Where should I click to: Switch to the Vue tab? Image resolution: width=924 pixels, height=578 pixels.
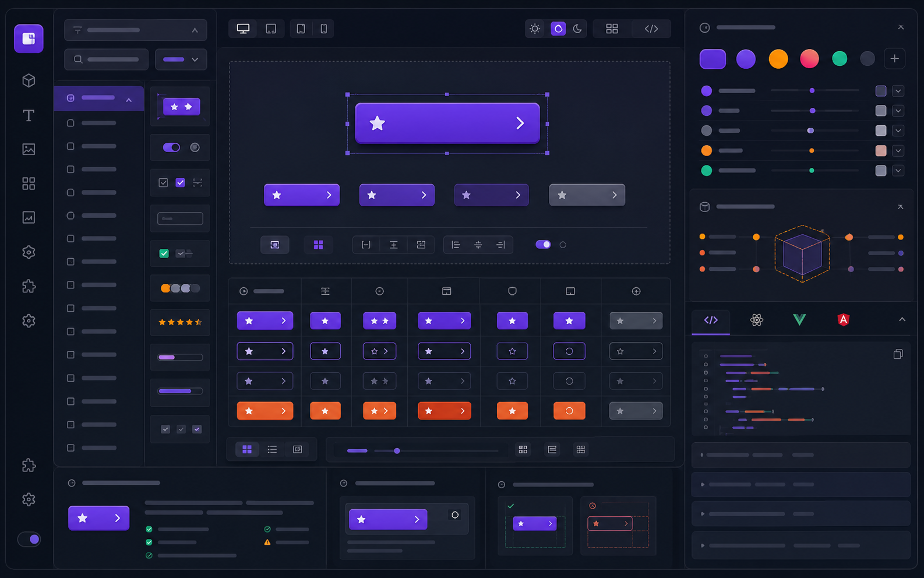pyautogui.click(x=799, y=319)
